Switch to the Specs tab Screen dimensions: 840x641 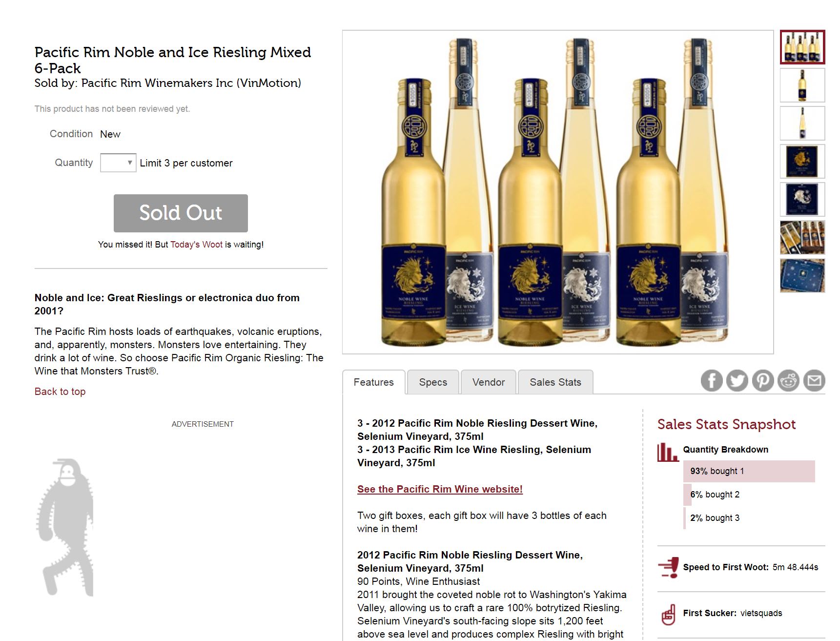coord(433,382)
